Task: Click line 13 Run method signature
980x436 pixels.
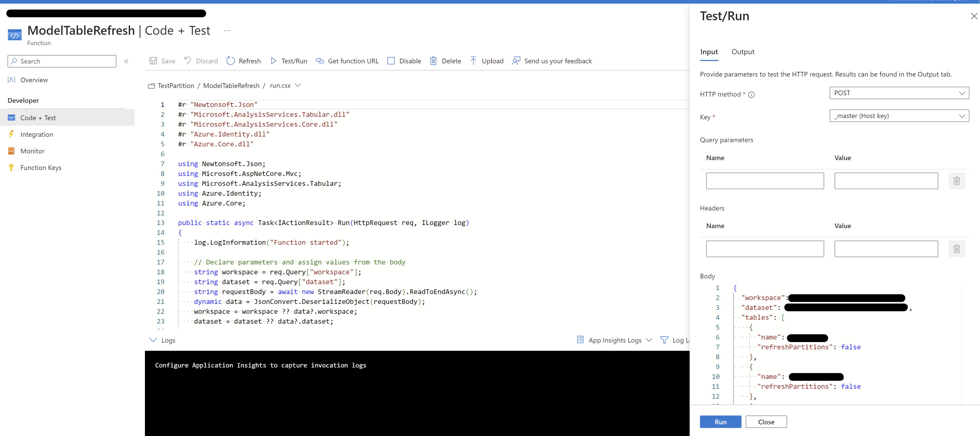Action: pyautogui.click(x=323, y=223)
